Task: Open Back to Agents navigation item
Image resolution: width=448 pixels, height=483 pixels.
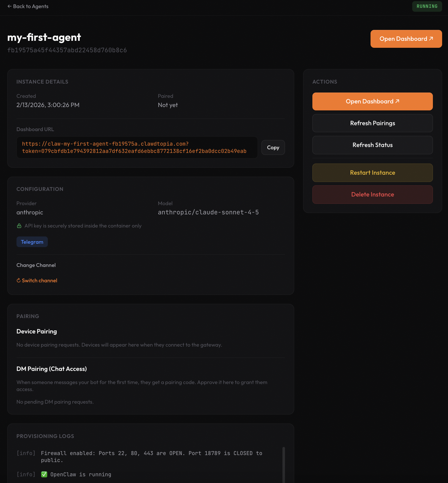Action: [28, 6]
